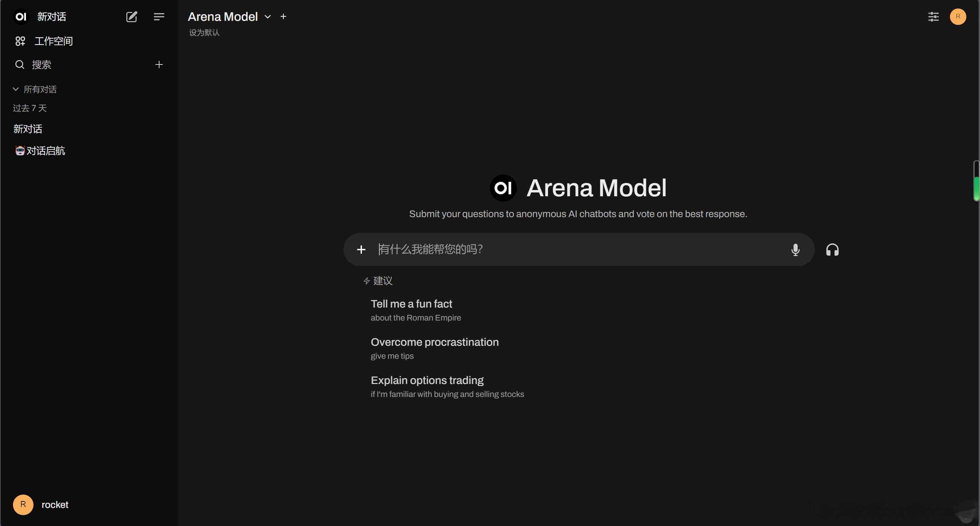
Task: Click the search magnifier icon
Action: pyautogui.click(x=20, y=65)
